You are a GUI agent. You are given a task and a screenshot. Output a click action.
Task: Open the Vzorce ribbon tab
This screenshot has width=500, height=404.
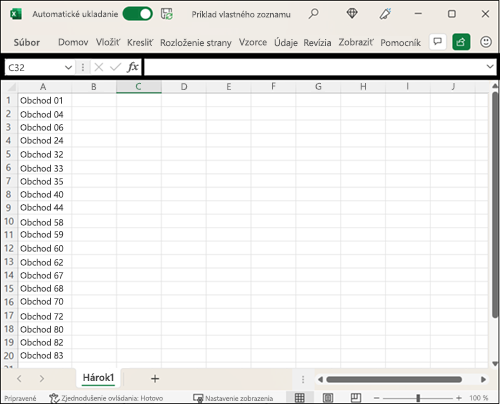(x=253, y=42)
